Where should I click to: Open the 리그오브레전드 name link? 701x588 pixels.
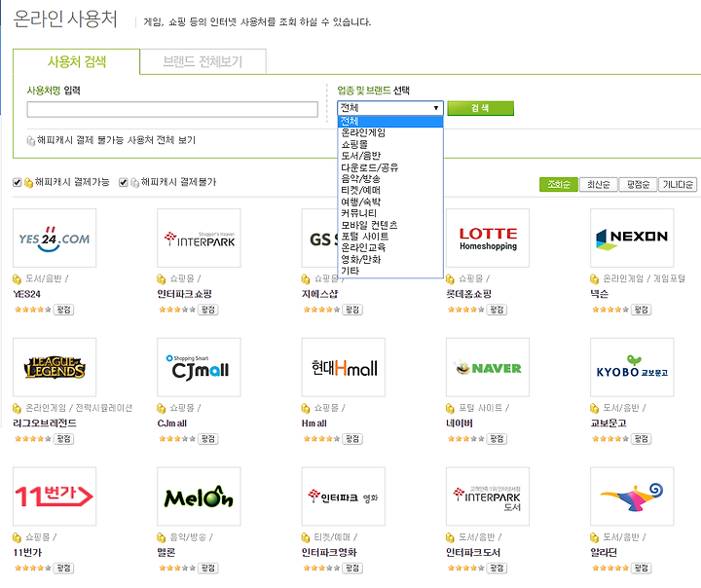click(x=45, y=423)
